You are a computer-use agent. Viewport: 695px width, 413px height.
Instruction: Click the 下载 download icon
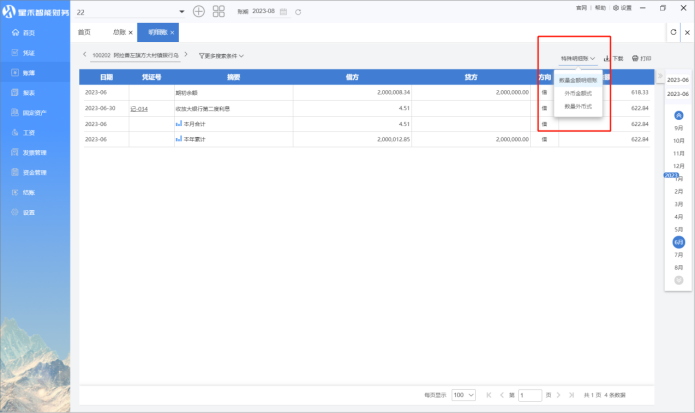607,59
